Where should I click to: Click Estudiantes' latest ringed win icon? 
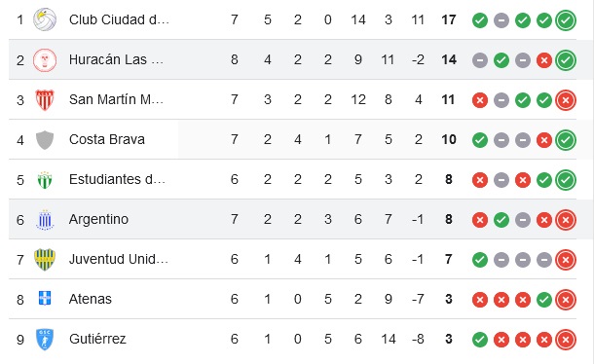tap(566, 180)
